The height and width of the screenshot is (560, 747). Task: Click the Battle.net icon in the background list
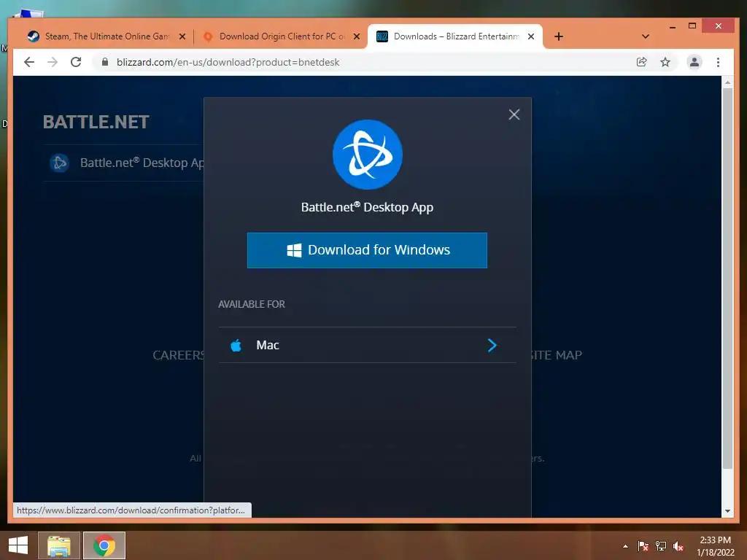pyautogui.click(x=60, y=163)
